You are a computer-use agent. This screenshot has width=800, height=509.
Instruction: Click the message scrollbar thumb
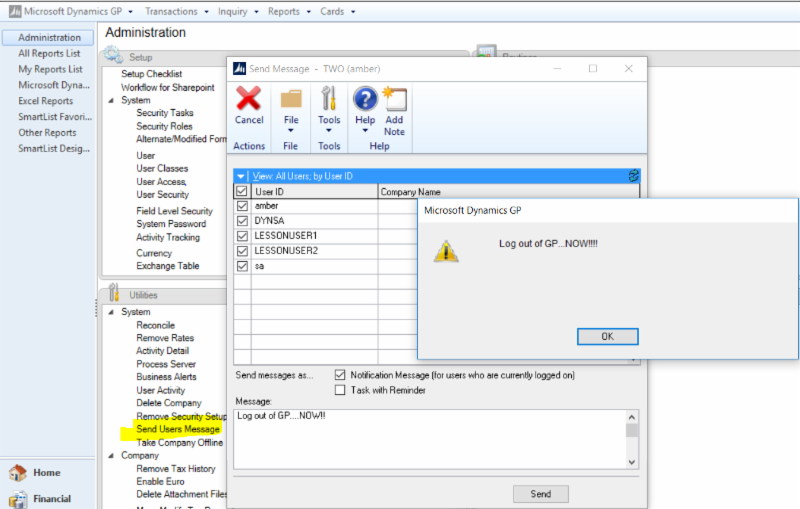[632, 430]
